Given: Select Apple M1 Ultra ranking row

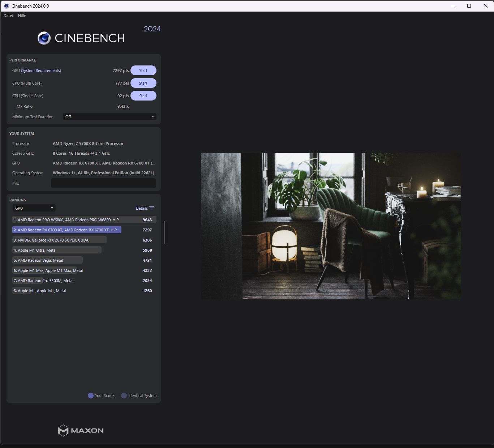Looking at the screenshot, I should (x=84, y=250).
